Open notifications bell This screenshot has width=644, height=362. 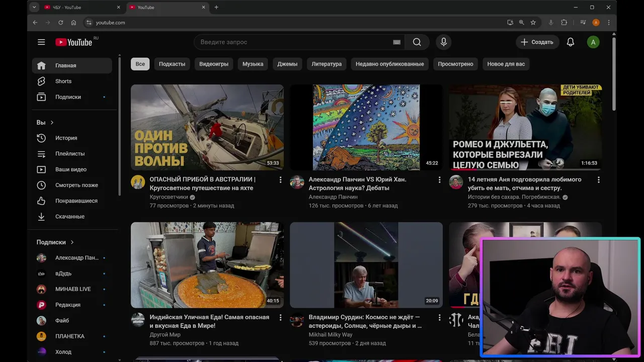tap(571, 42)
